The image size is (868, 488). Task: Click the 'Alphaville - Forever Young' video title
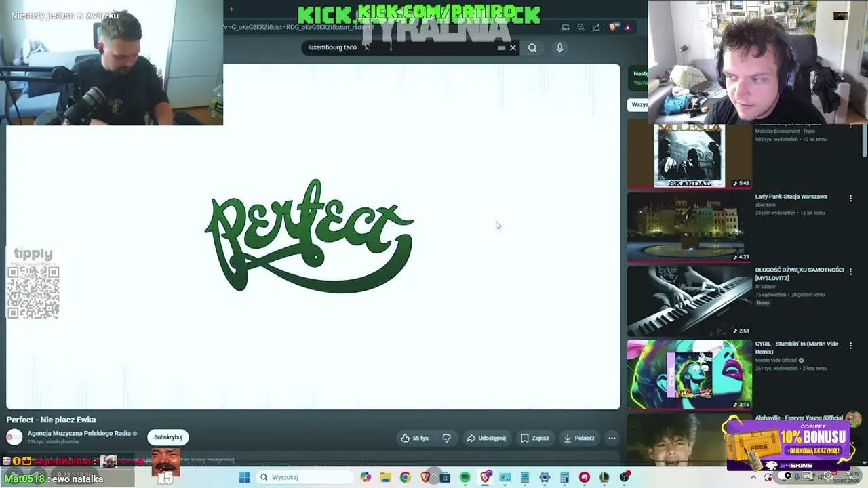799,418
